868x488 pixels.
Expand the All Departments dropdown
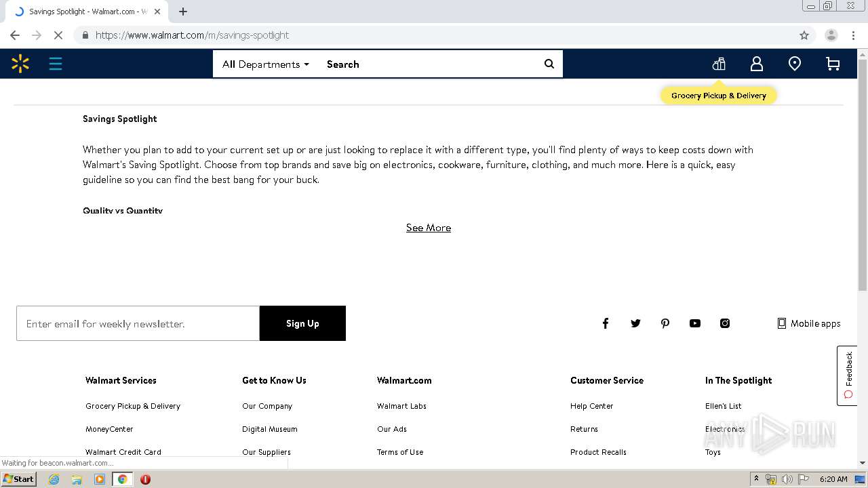tap(265, 64)
